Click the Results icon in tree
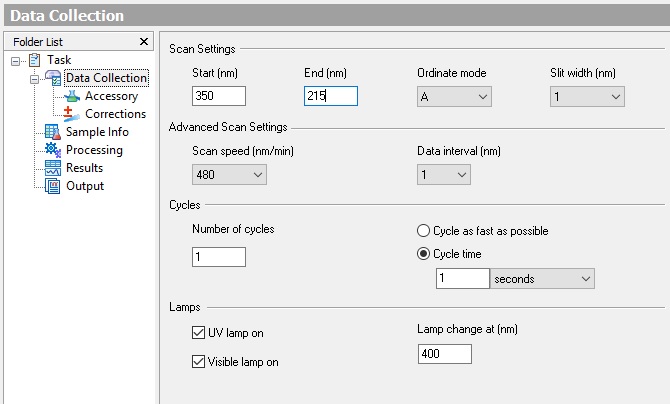The height and width of the screenshot is (404, 670). [x=52, y=168]
